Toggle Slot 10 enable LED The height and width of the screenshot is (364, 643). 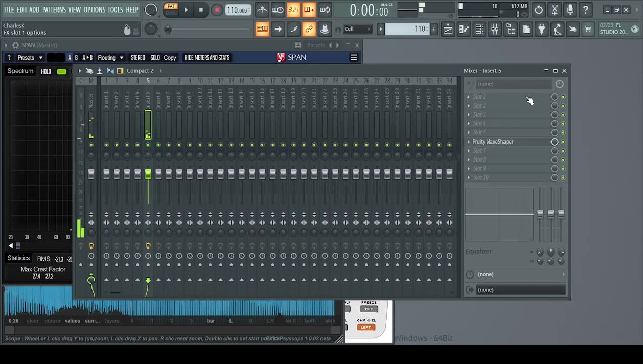[x=563, y=178]
